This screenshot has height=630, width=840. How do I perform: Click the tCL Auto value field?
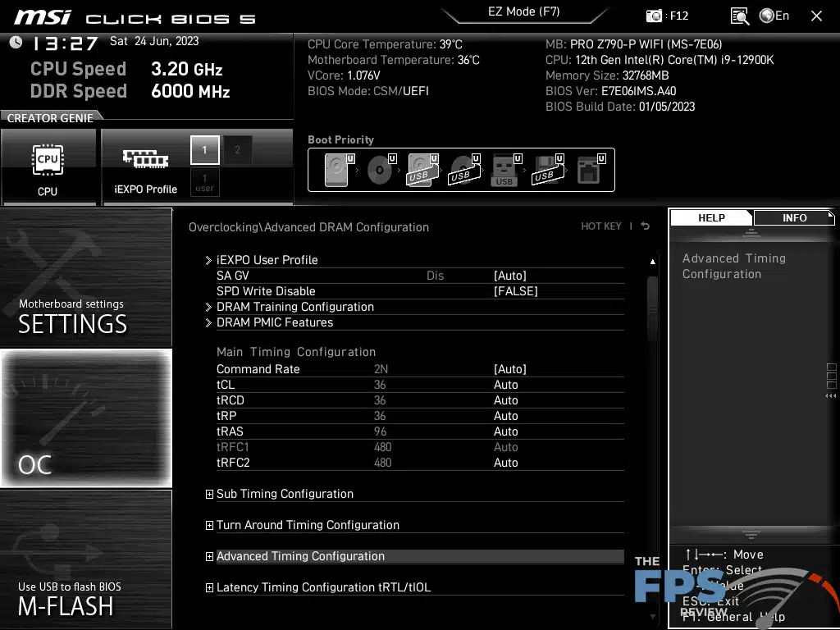[505, 385]
